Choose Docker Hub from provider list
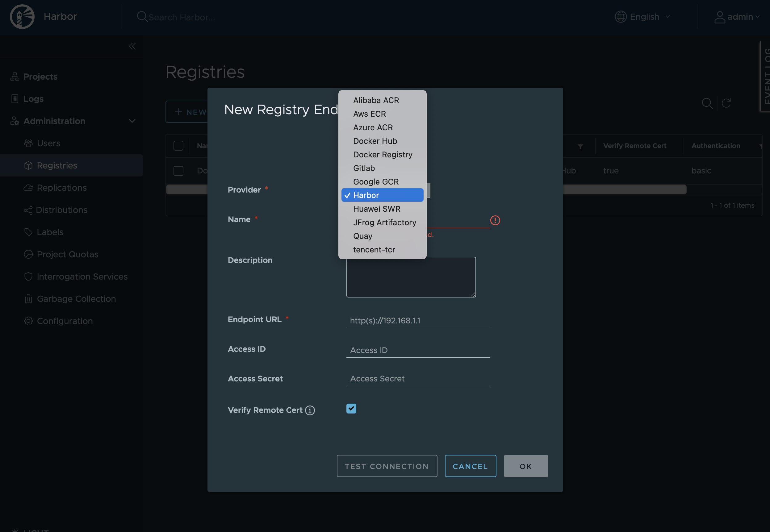This screenshot has width=770, height=532. click(x=382, y=141)
